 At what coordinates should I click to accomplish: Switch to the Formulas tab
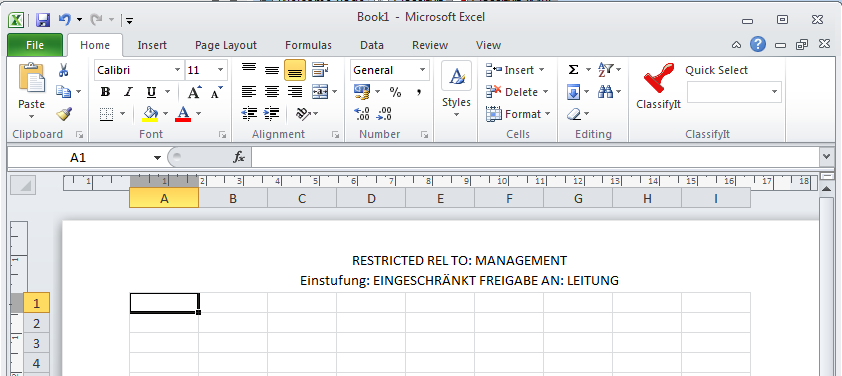(308, 45)
